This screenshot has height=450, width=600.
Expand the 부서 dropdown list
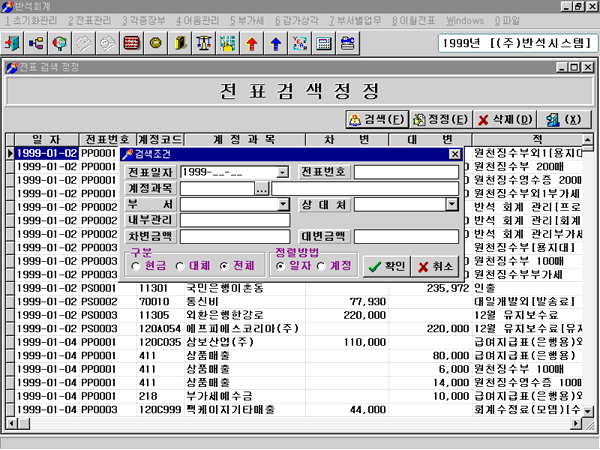tap(284, 204)
